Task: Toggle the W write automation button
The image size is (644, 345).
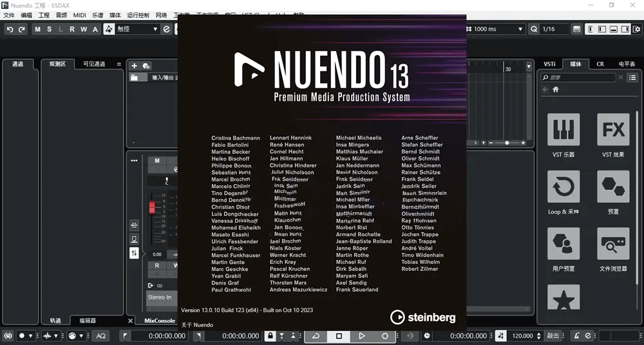Action: pyautogui.click(x=84, y=29)
